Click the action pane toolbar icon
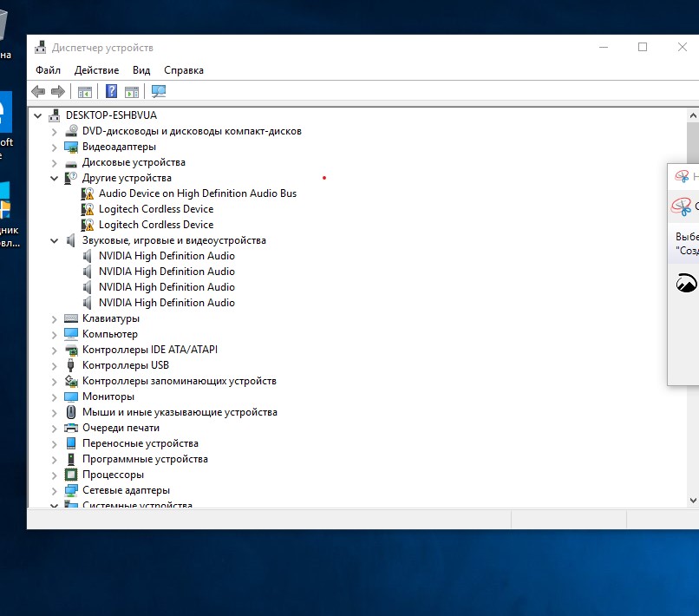Image resolution: width=699 pixels, height=616 pixels. point(132,92)
